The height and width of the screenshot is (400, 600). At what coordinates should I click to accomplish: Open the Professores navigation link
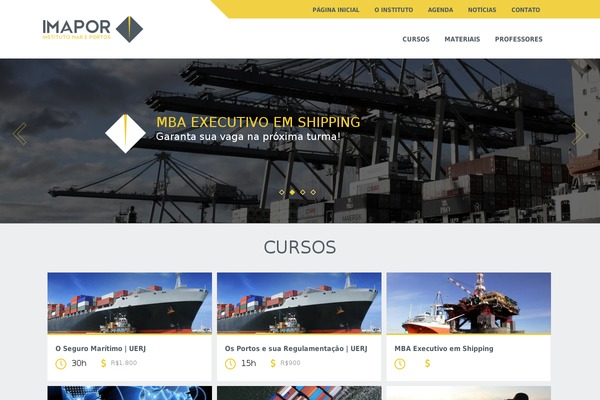point(518,39)
